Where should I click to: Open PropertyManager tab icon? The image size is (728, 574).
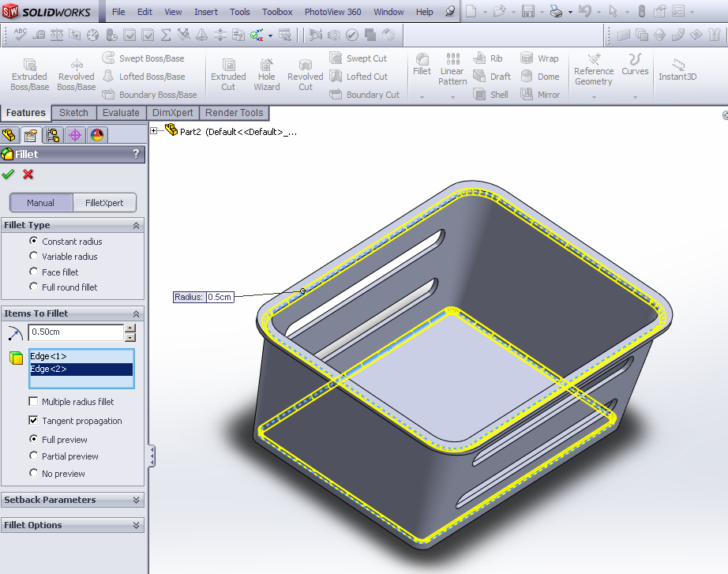point(31,135)
